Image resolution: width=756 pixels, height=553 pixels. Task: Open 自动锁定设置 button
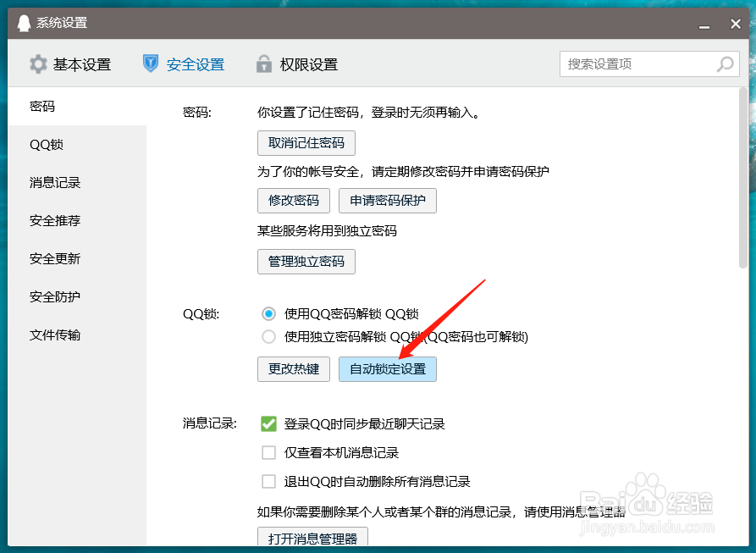[388, 369]
